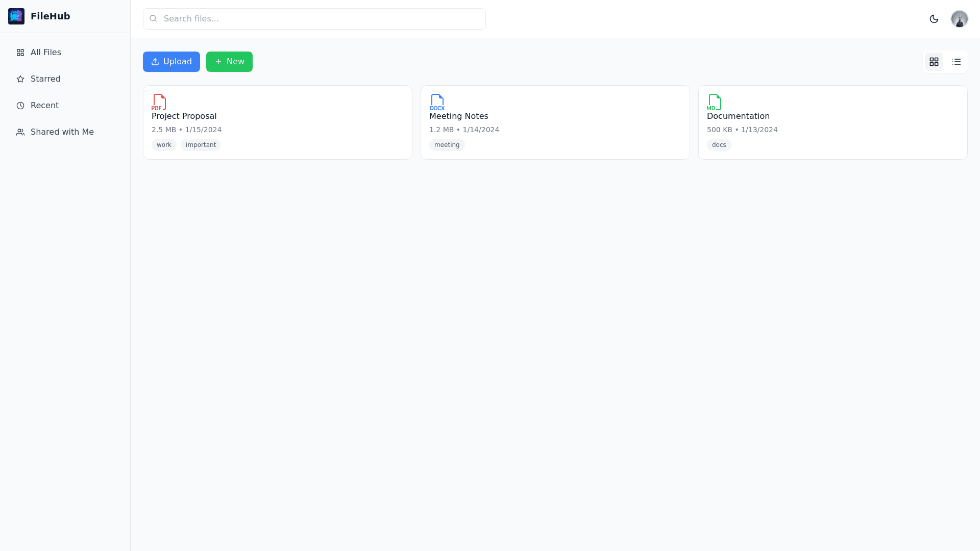Click the MD file icon
This screenshot has height=551, width=980.
[715, 102]
